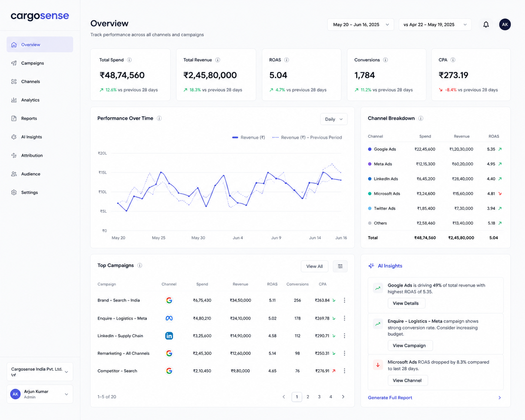Open the notifications bell
Viewport: 525px width, 420px height.
[x=486, y=25]
